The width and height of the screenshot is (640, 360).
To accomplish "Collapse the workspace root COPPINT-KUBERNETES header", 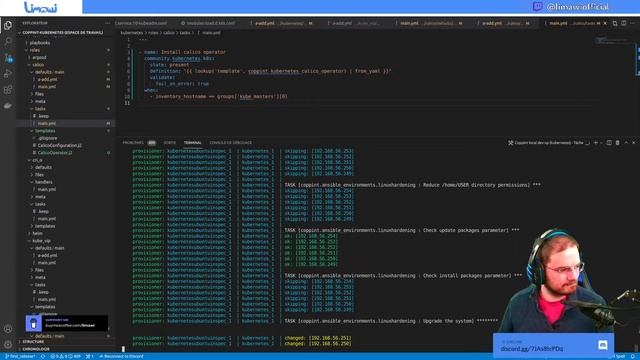I will 62,33.
